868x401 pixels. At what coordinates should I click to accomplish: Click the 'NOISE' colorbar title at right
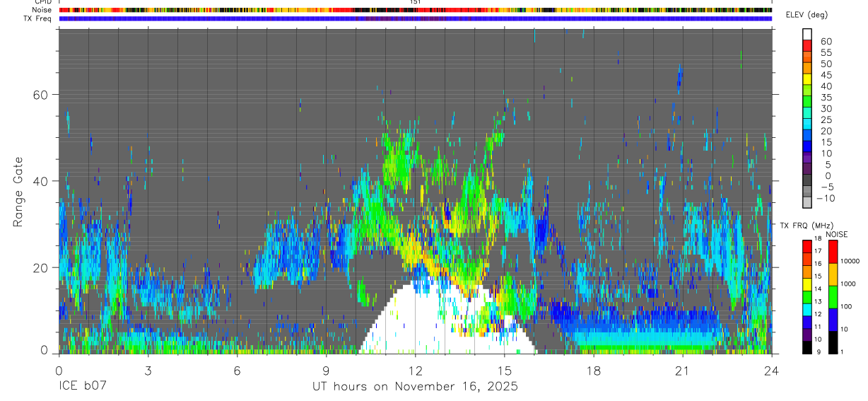(837, 235)
